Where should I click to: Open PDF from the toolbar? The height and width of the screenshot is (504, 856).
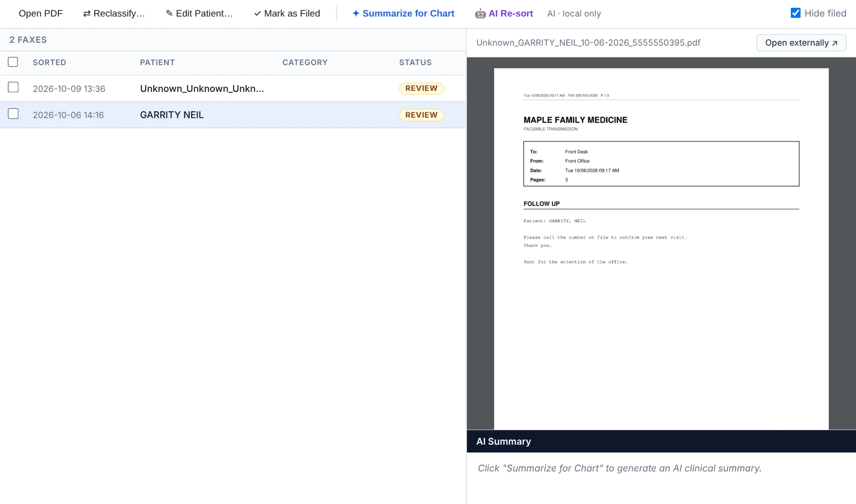(x=41, y=14)
